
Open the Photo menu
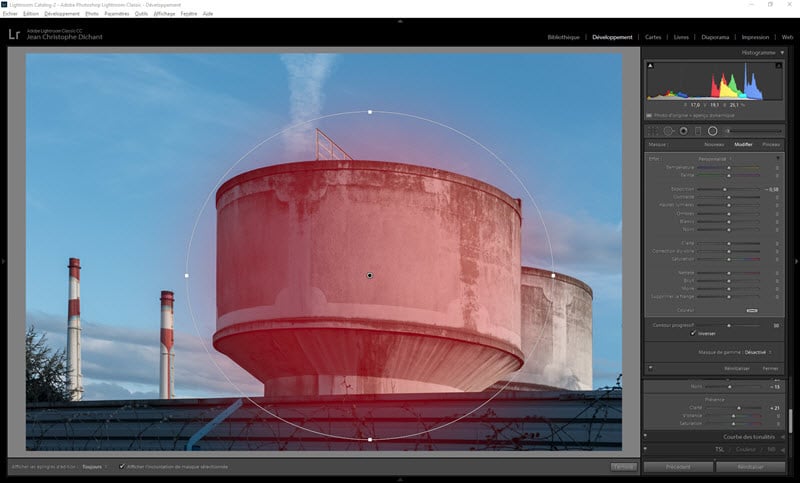coord(92,14)
